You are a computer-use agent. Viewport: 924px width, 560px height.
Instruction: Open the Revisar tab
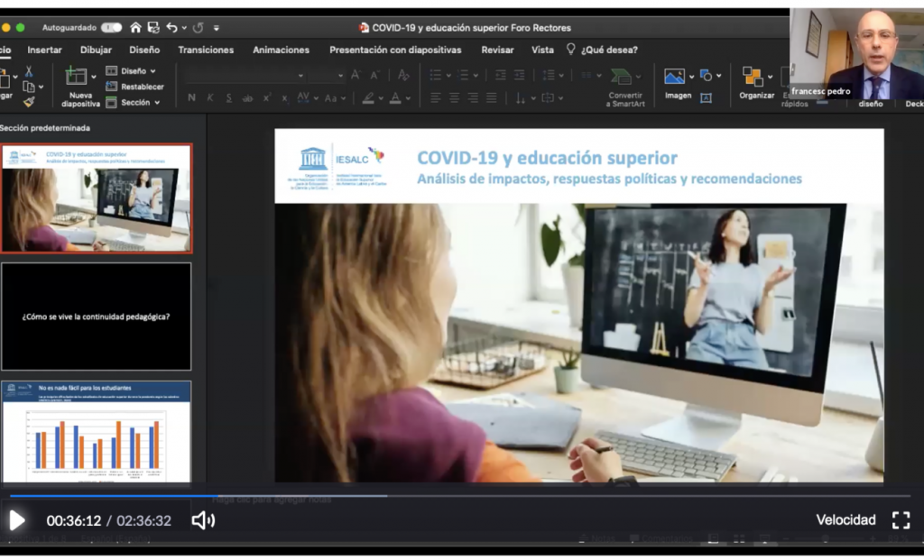(x=497, y=50)
